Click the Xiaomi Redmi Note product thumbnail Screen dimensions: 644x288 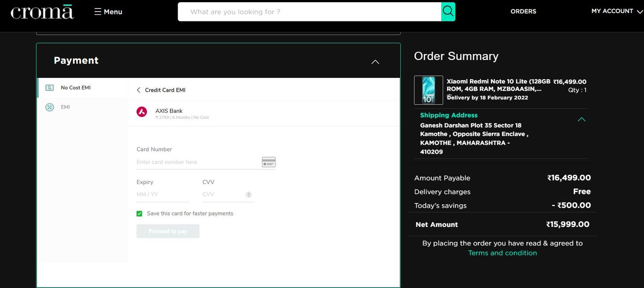428,90
